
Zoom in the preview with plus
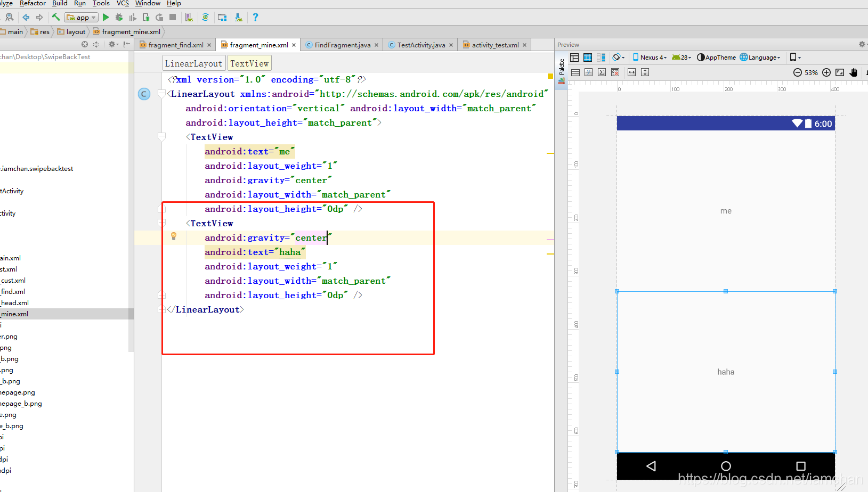pyautogui.click(x=826, y=72)
